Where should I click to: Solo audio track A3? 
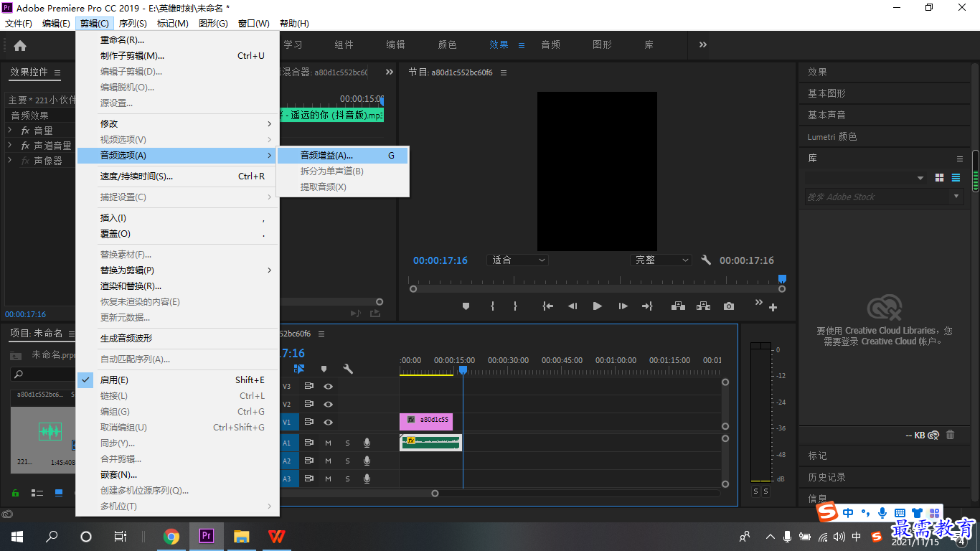click(347, 479)
